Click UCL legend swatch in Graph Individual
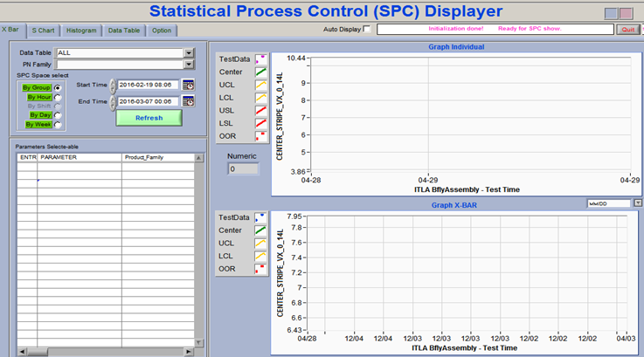Screen dimensions: 644x357 260,85
